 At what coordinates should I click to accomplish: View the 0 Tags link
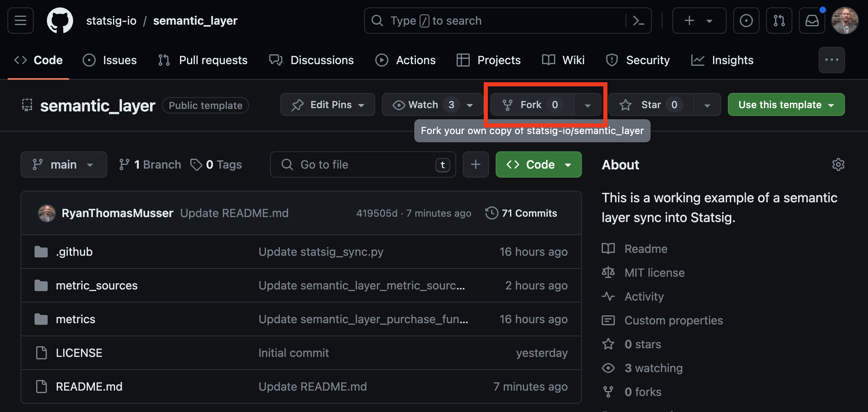(216, 164)
